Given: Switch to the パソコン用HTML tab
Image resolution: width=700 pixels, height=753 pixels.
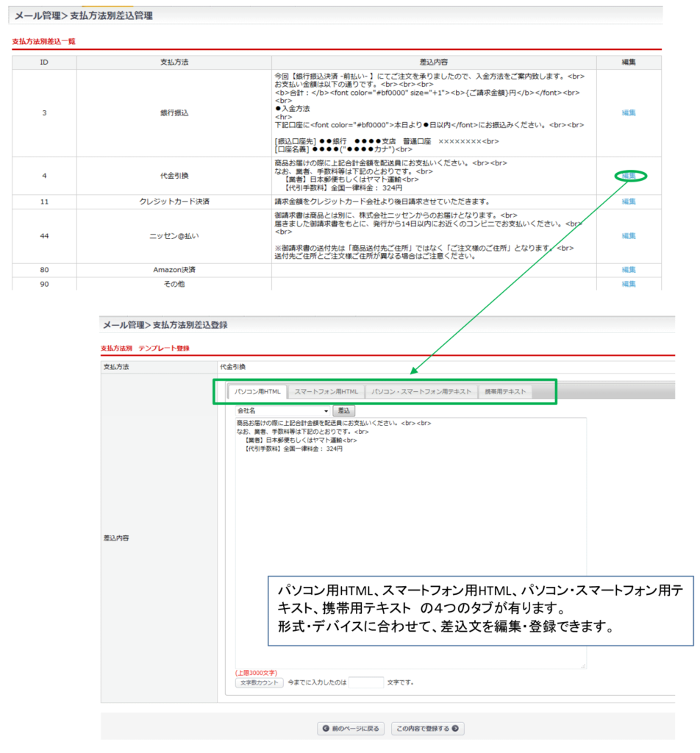Looking at the screenshot, I should (x=257, y=392).
